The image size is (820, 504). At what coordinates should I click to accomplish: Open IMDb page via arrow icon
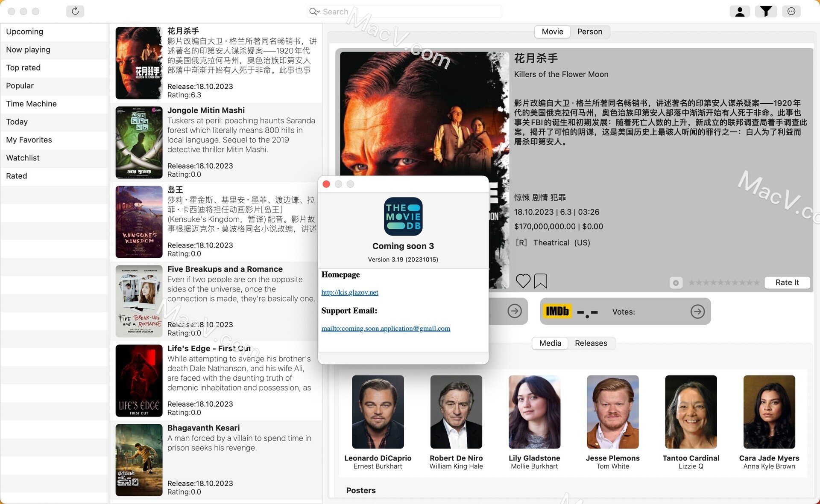[x=697, y=312]
